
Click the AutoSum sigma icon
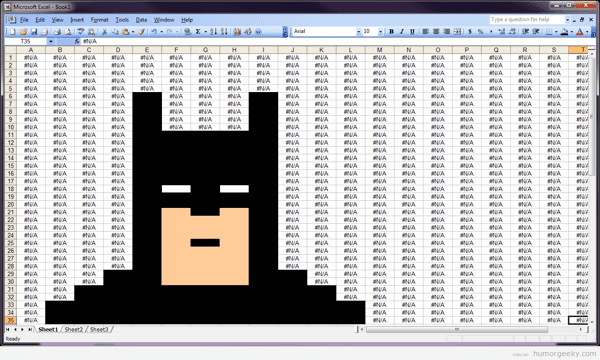[198, 32]
